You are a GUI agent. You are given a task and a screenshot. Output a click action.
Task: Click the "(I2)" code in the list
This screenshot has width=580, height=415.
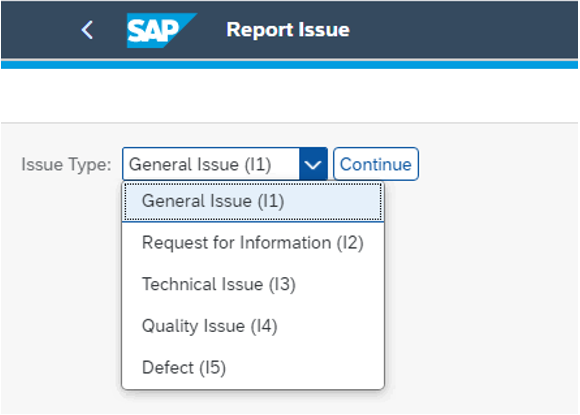350,243
